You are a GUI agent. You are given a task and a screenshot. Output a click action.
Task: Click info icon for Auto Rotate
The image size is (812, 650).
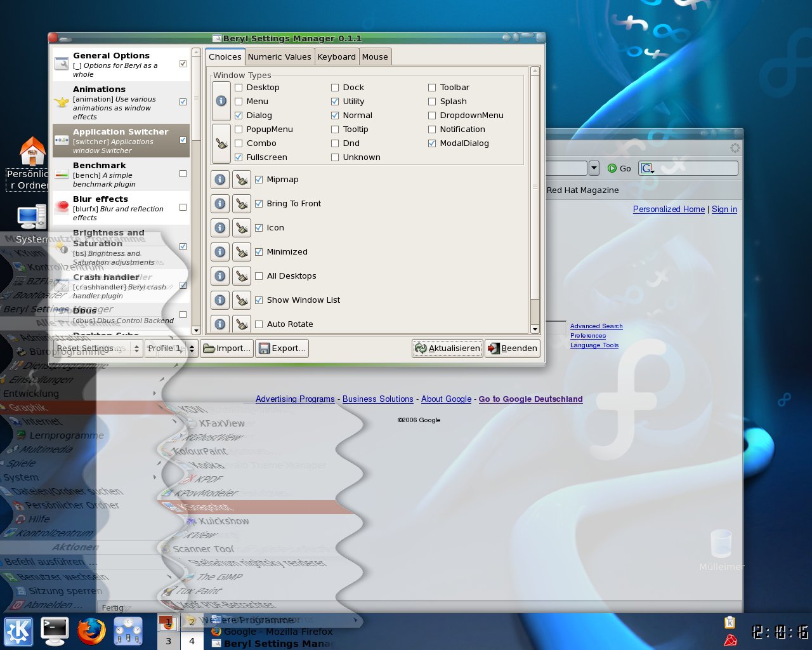(220, 324)
